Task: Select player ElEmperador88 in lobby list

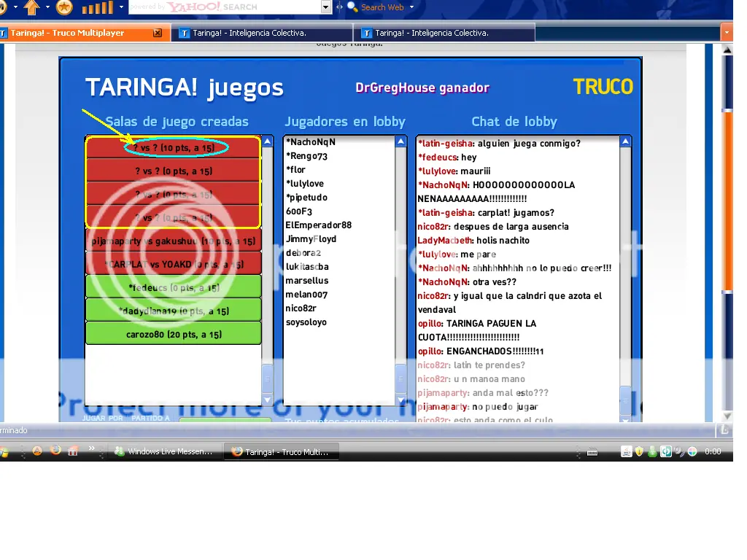Action: (318, 225)
